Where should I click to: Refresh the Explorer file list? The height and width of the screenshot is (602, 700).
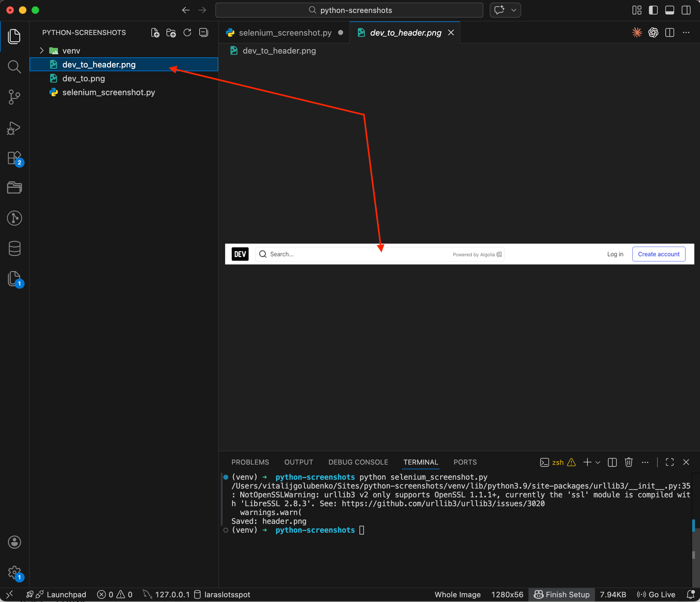pyautogui.click(x=187, y=32)
